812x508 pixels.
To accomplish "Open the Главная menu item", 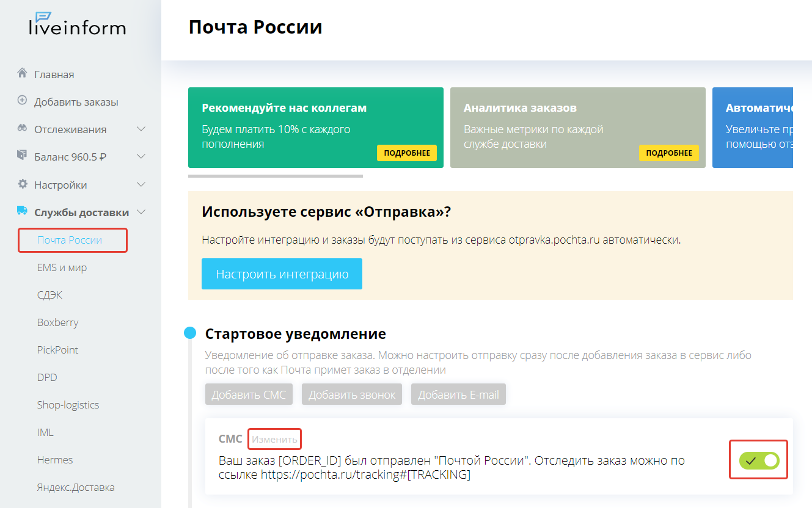I will [54, 74].
